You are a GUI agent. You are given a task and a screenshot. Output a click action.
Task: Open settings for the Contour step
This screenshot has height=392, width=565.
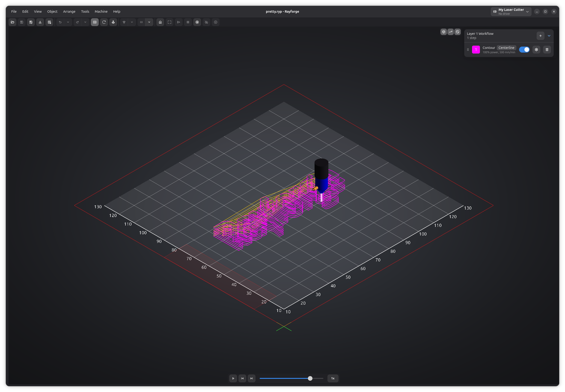pos(536,49)
